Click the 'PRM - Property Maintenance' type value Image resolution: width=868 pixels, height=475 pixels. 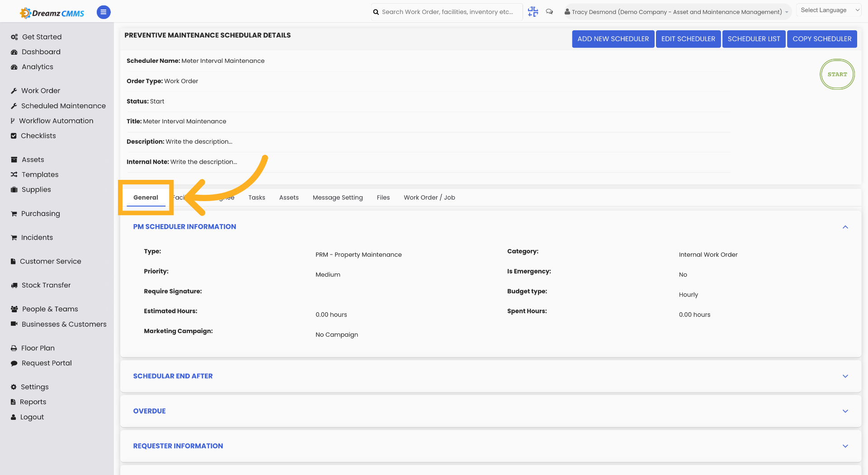pos(359,255)
